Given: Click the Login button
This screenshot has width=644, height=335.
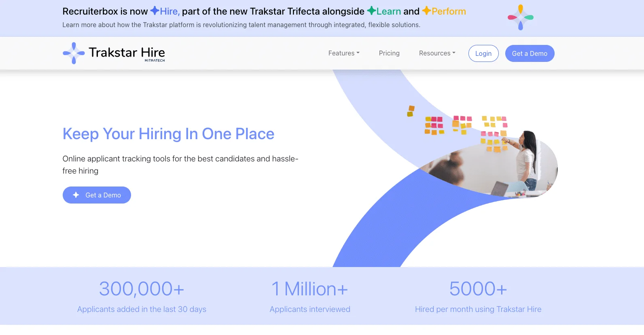Looking at the screenshot, I should tap(483, 53).
